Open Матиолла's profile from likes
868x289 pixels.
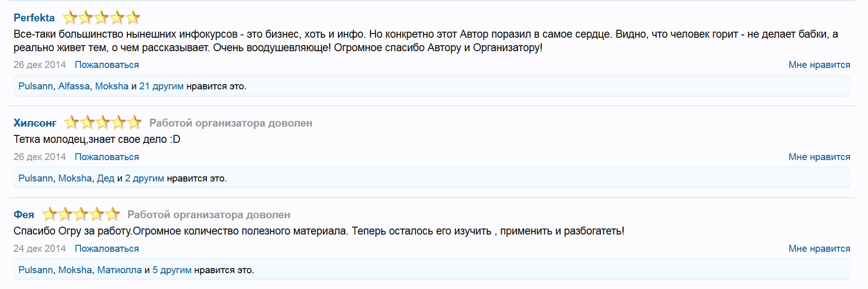(119, 270)
